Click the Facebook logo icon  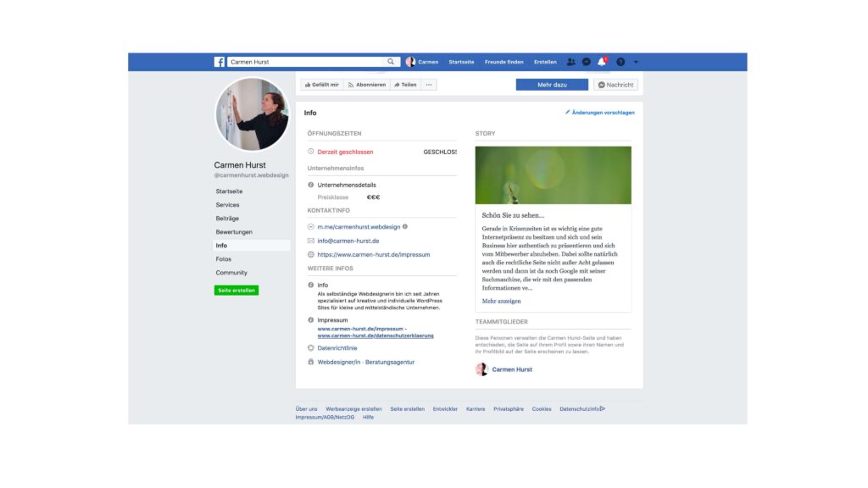coord(220,62)
